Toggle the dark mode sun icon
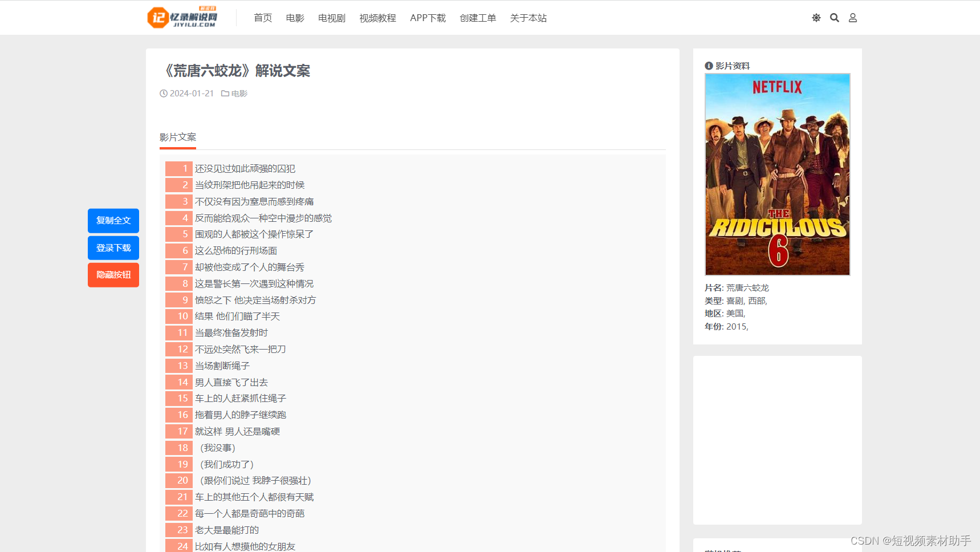Screen dimensions: 980x552 [x=816, y=18]
